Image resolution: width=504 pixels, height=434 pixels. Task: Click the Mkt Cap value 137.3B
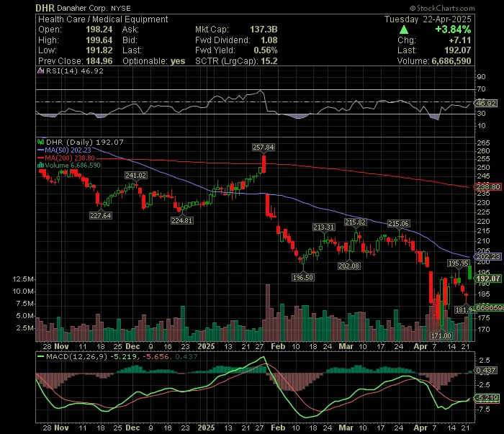pyautogui.click(x=264, y=30)
